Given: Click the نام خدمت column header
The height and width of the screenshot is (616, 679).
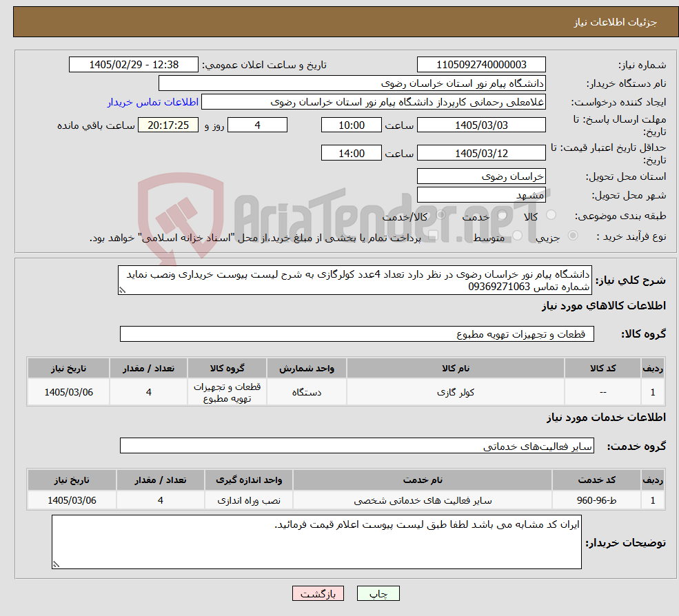Looking at the screenshot, I should 423,480.
